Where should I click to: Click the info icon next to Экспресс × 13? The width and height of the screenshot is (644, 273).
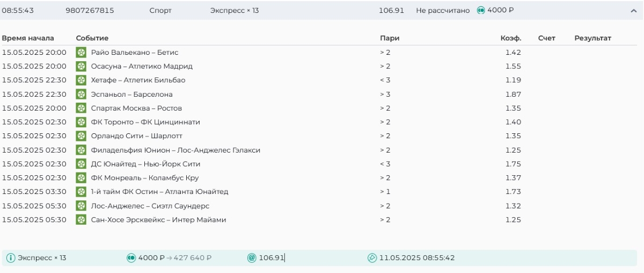[x=11, y=258]
